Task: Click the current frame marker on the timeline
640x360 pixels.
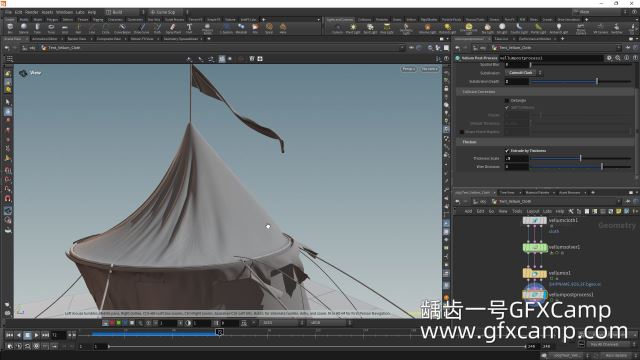Action: [220, 332]
